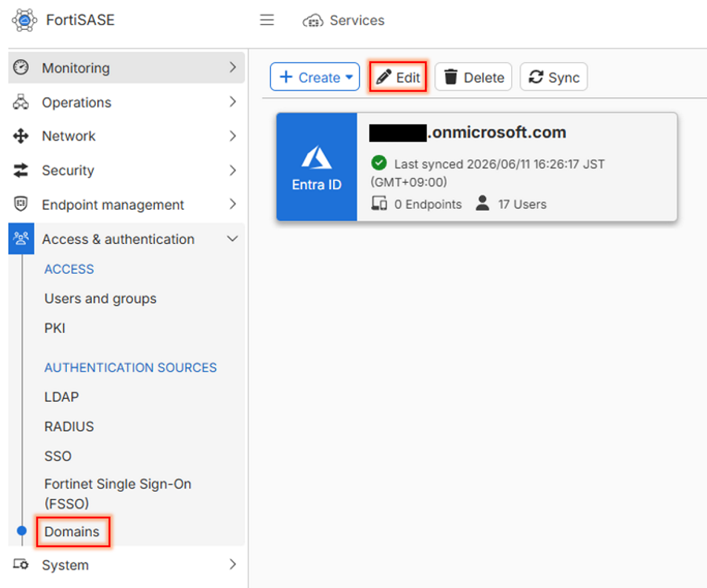This screenshot has width=707, height=588.
Task: Open the Create dropdown button
Action: 315,77
